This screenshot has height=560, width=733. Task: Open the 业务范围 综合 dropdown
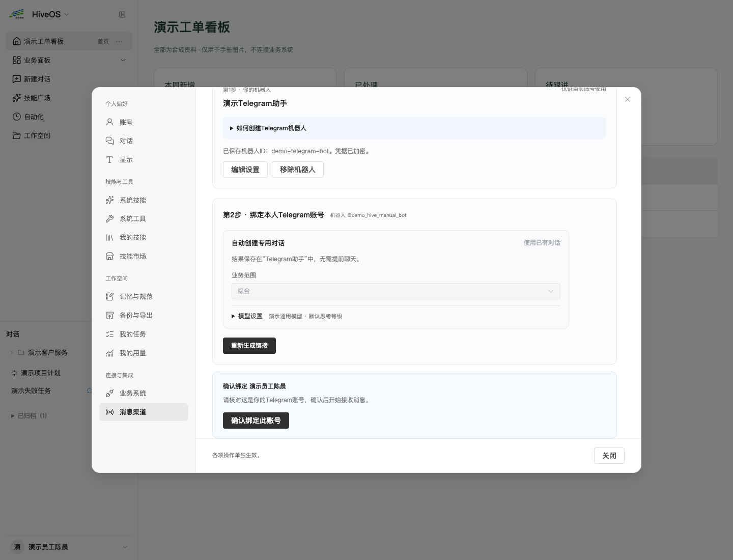tap(396, 291)
